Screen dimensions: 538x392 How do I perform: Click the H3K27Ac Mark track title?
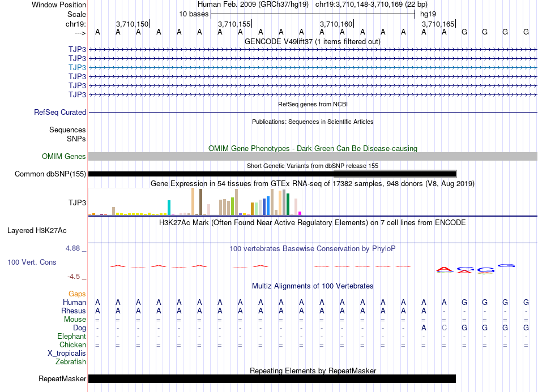point(313,223)
